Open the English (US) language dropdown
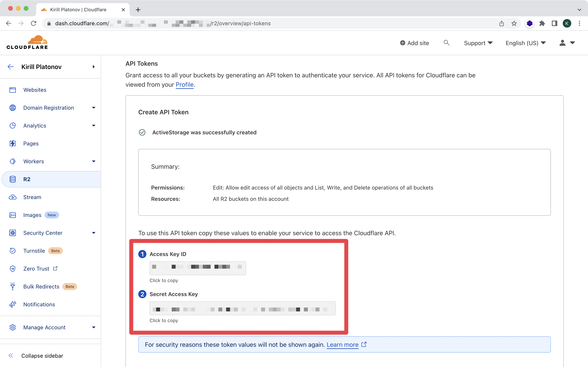The height and width of the screenshot is (367, 588). [525, 43]
